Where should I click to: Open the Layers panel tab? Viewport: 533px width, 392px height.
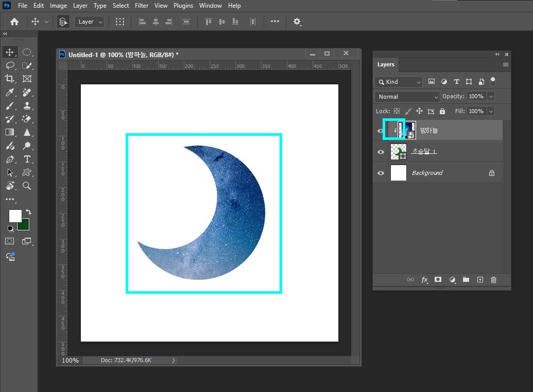(386, 64)
